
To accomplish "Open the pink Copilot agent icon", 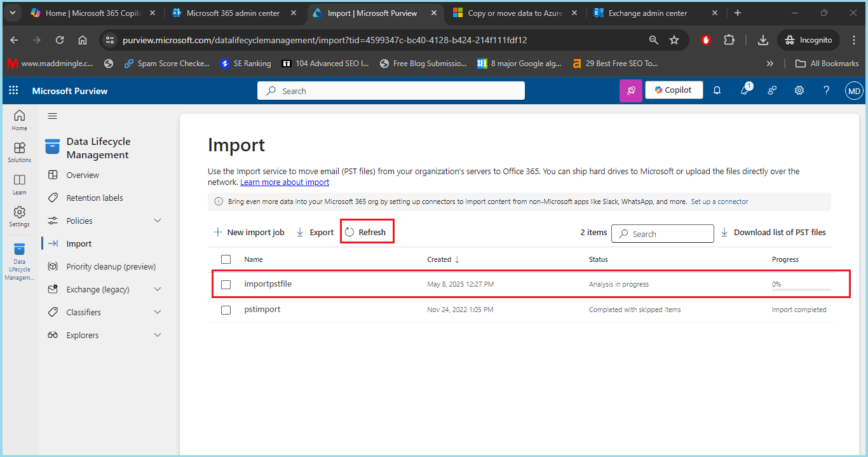I will point(631,91).
